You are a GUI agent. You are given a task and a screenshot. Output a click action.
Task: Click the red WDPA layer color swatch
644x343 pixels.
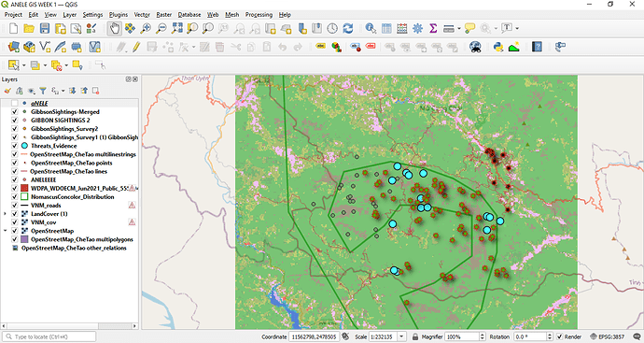point(24,188)
